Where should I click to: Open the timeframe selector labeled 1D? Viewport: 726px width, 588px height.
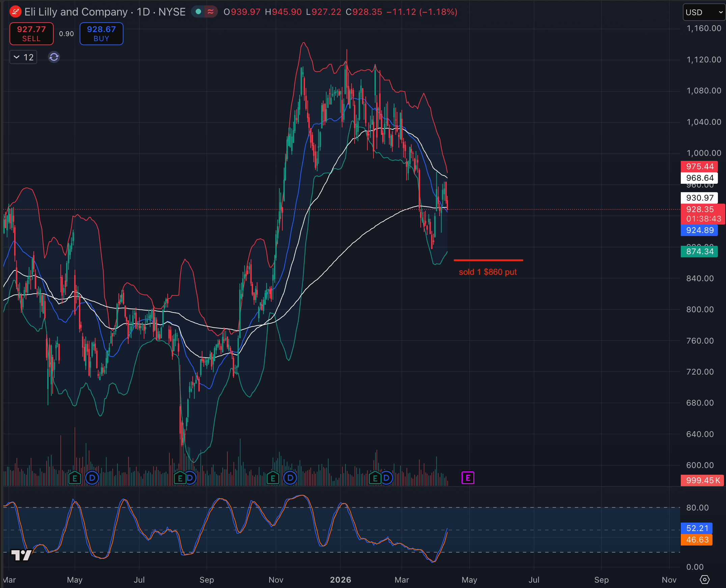coord(144,11)
